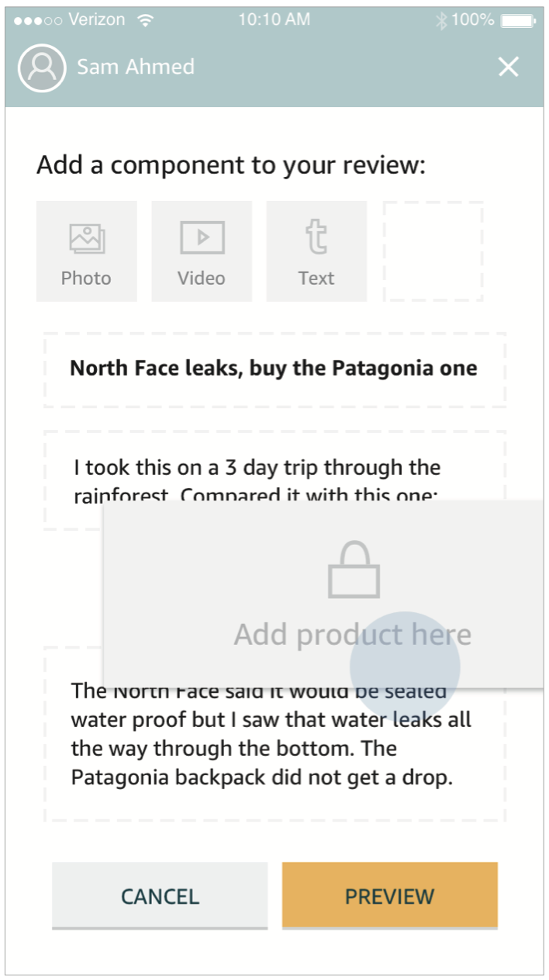Screen dimensions: 549x980
Task: Tap the Sam Ahmed profile avatar icon
Action: [42, 68]
